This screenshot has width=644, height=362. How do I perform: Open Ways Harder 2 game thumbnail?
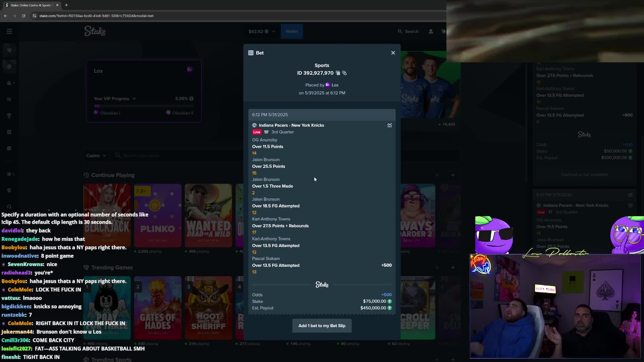(418, 216)
